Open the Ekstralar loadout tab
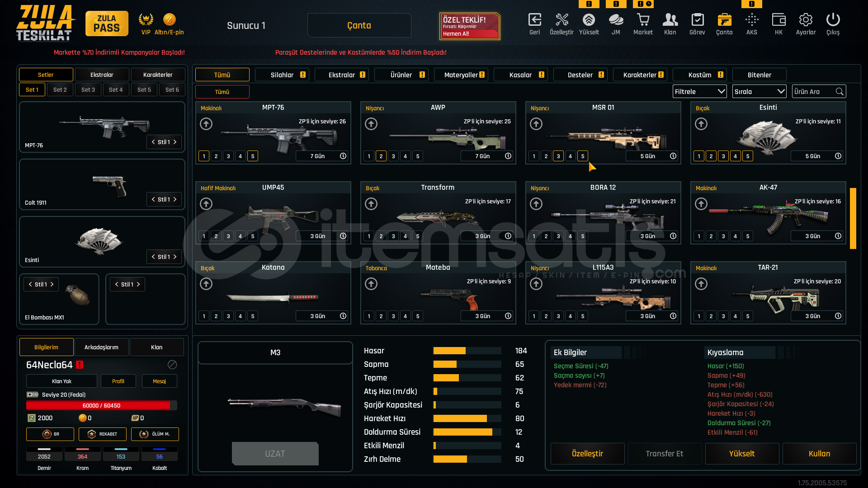This screenshot has width=868, height=488. click(102, 75)
